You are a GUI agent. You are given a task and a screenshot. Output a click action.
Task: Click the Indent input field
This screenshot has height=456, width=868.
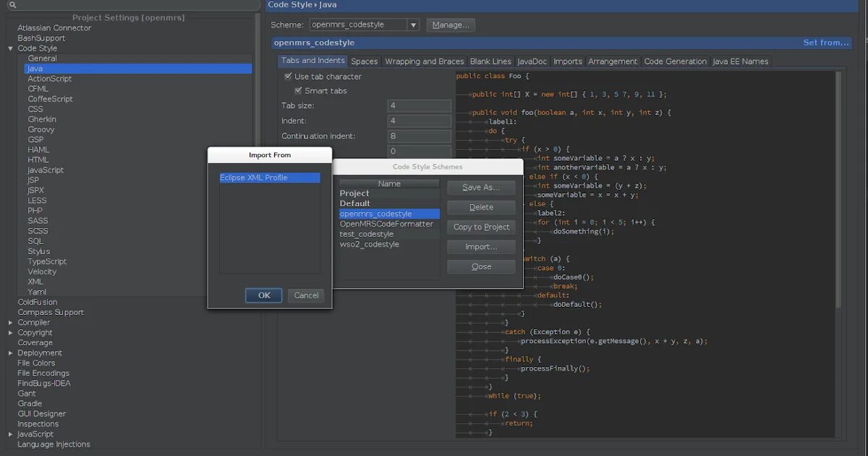[420, 121]
